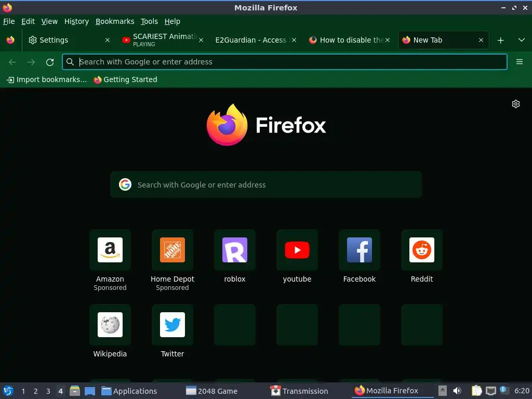Open the History menu
Image resolution: width=532 pixels, height=399 pixels.
coord(77,21)
